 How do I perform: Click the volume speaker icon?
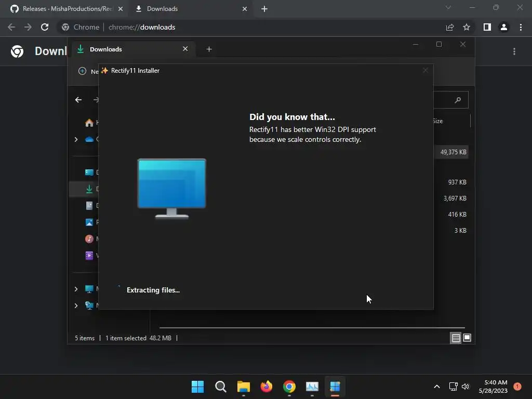[465, 387]
